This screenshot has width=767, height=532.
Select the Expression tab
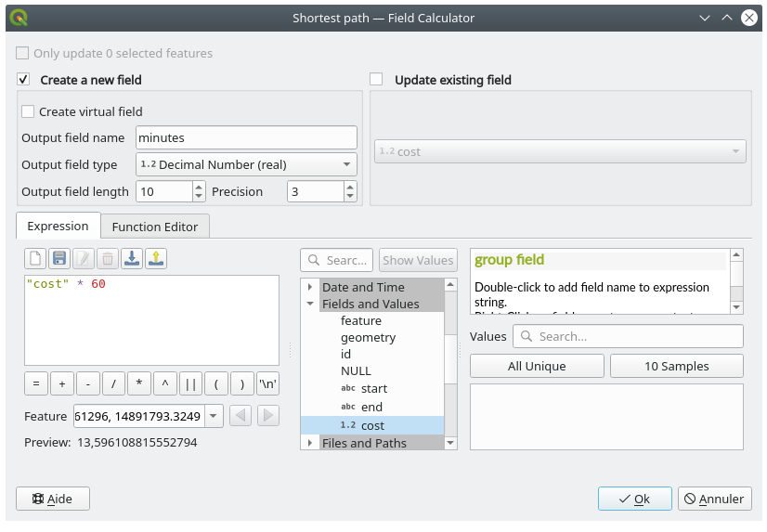pos(58,226)
